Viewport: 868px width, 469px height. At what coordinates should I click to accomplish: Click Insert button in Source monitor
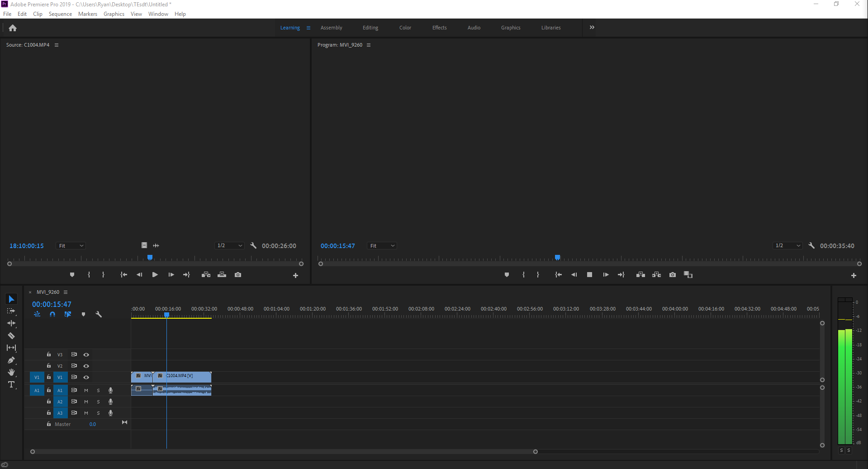(x=206, y=275)
